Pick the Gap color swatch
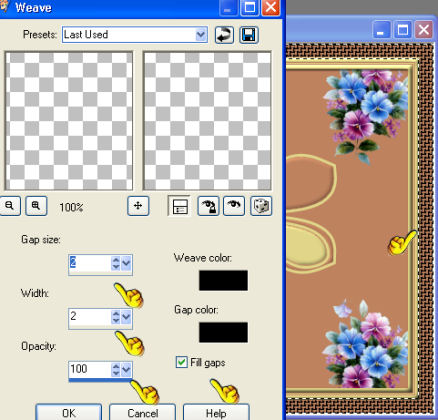438x420 pixels. point(223,332)
